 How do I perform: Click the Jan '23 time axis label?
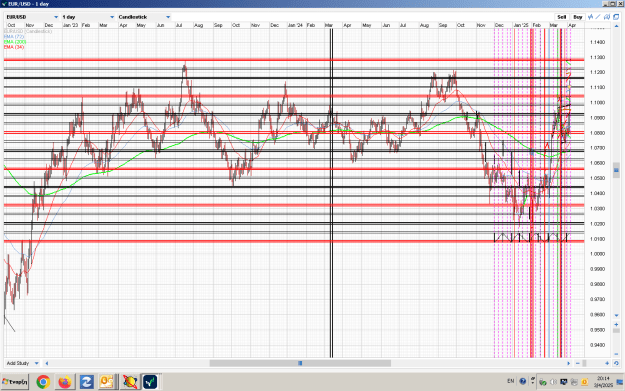click(70, 25)
